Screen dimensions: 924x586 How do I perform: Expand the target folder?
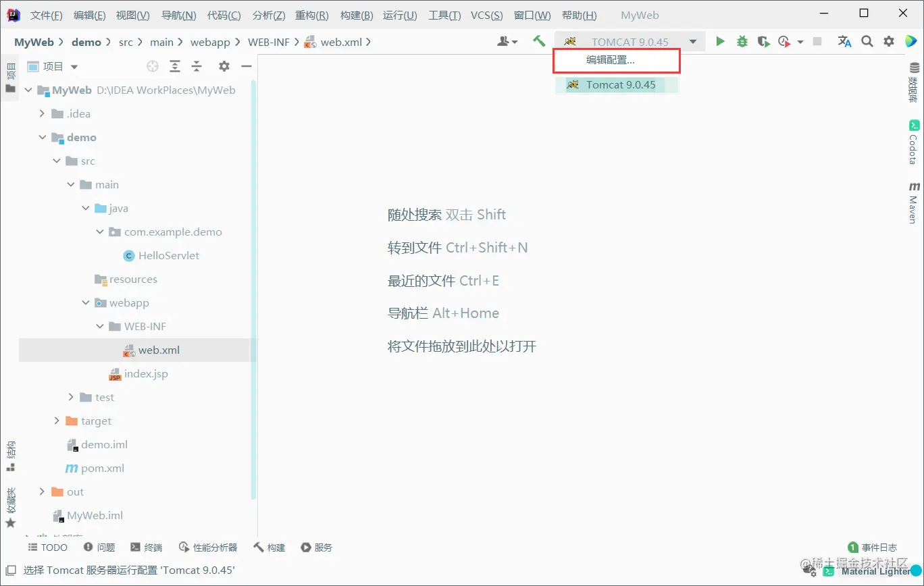click(57, 421)
